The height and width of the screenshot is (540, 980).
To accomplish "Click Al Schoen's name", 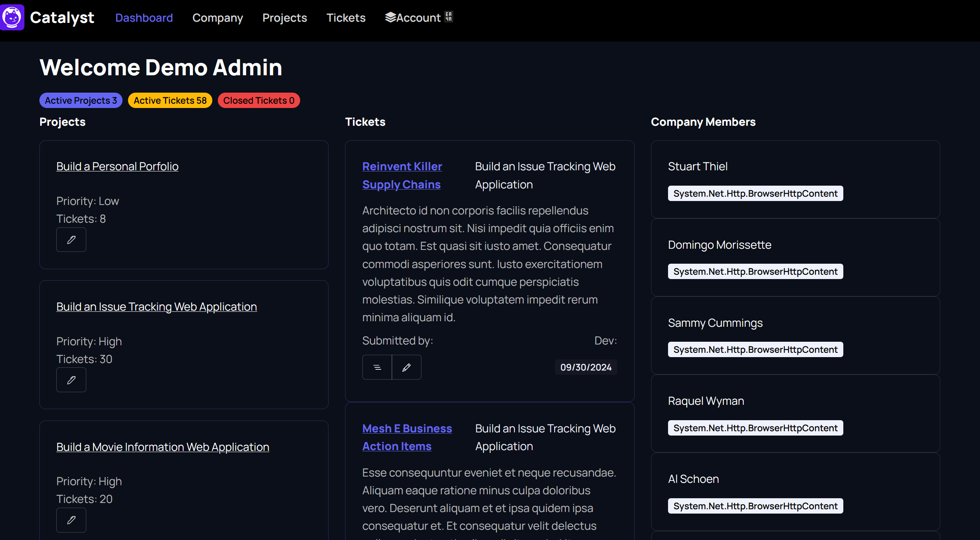I will (x=693, y=479).
